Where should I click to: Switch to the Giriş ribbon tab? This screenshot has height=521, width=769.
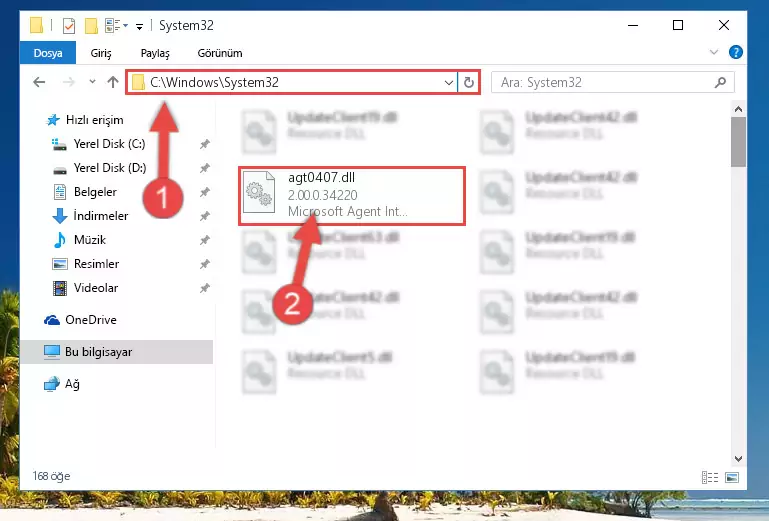coord(101,53)
